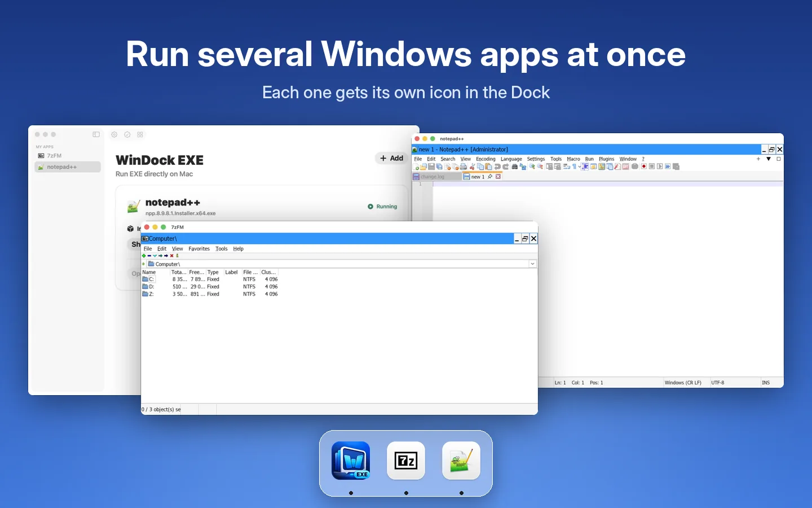Click the Start Recording macro icon in Notepad++
The width and height of the screenshot is (812, 508).
[644, 167]
